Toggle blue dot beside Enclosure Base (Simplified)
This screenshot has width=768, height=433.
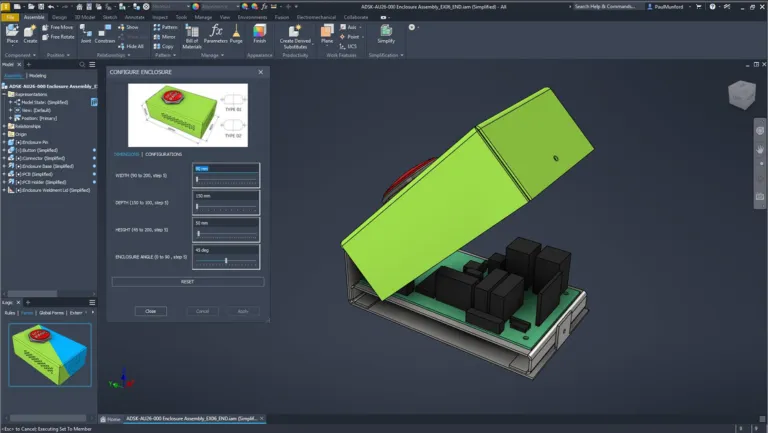[x=94, y=166]
